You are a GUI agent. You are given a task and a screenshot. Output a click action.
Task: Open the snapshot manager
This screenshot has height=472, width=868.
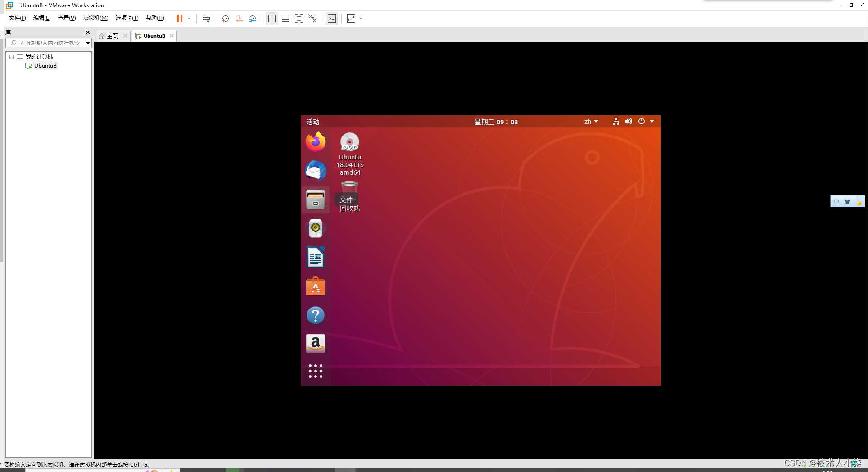(253, 18)
